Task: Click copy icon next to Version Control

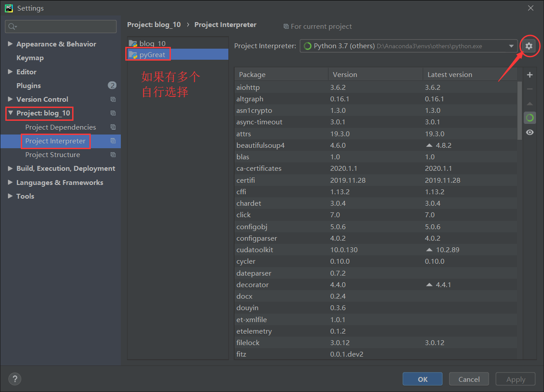Action: [113, 100]
